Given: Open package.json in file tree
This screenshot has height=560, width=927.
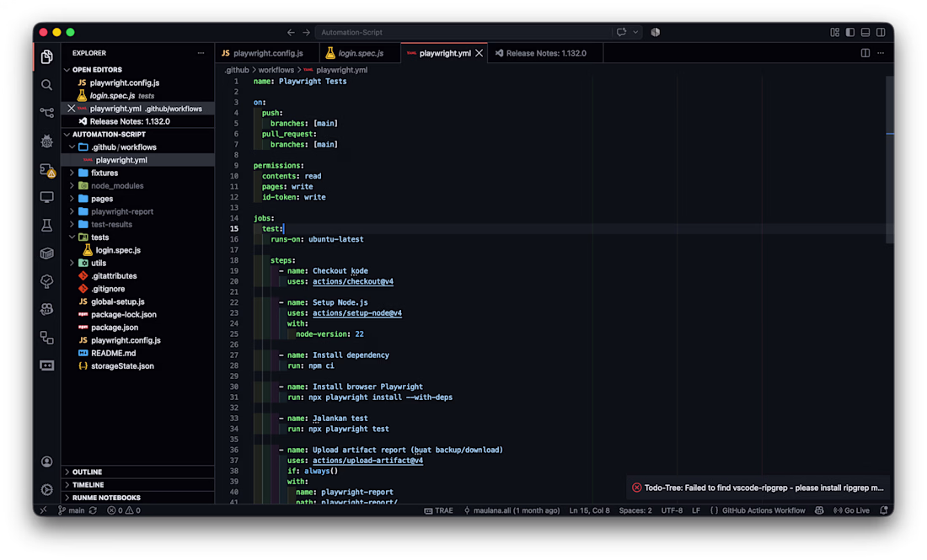Looking at the screenshot, I should pyautogui.click(x=138, y=328).
